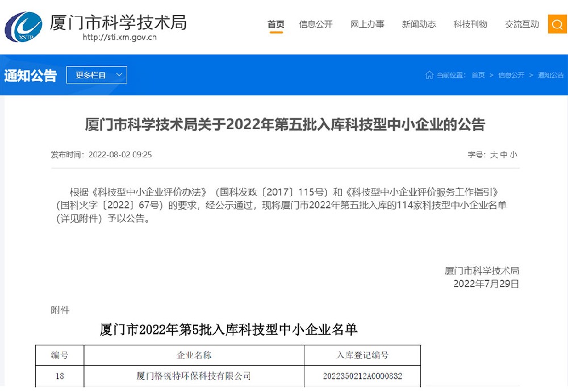The width and height of the screenshot is (568, 392).
Task: Click 首页 link in the breadcrumb
Action: point(478,75)
